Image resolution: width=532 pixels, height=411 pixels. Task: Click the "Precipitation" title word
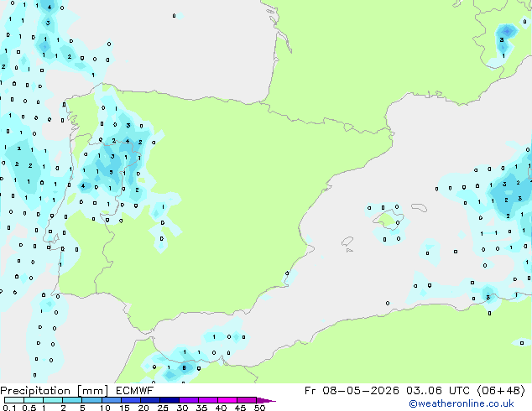[35, 391]
